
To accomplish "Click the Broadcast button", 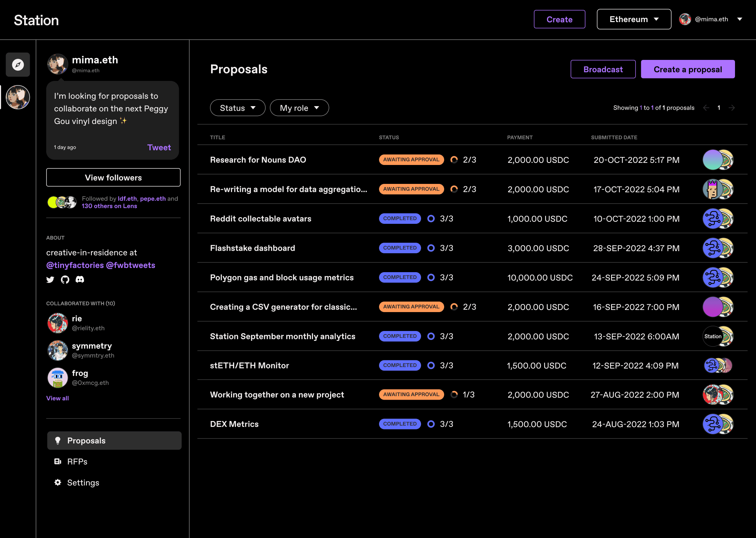I will [x=603, y=69].
